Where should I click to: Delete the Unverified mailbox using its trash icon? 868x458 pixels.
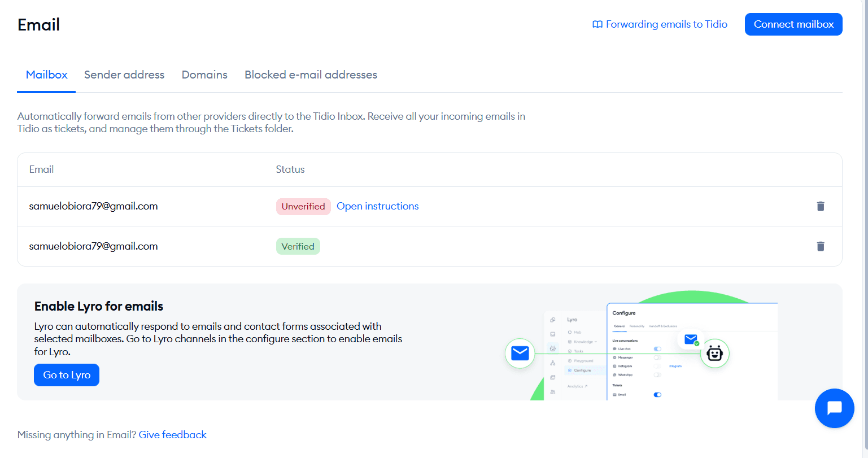[821, 206]
